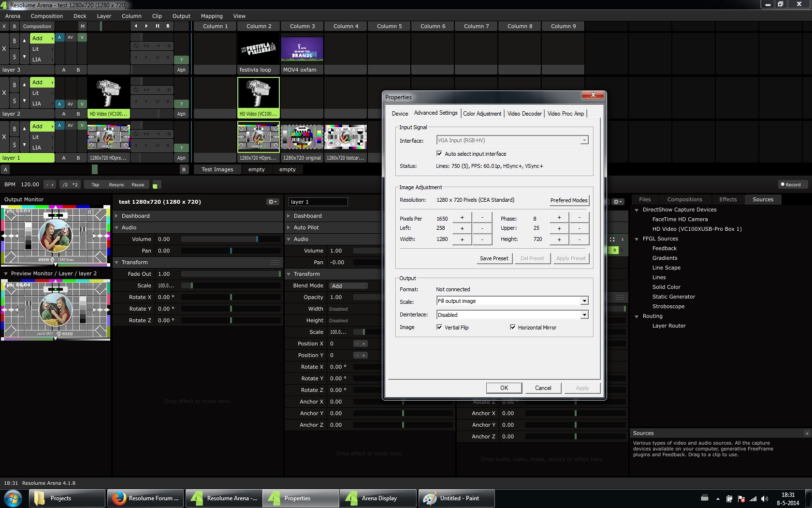Click the Prefered Modes button

(x=568, y=200)
